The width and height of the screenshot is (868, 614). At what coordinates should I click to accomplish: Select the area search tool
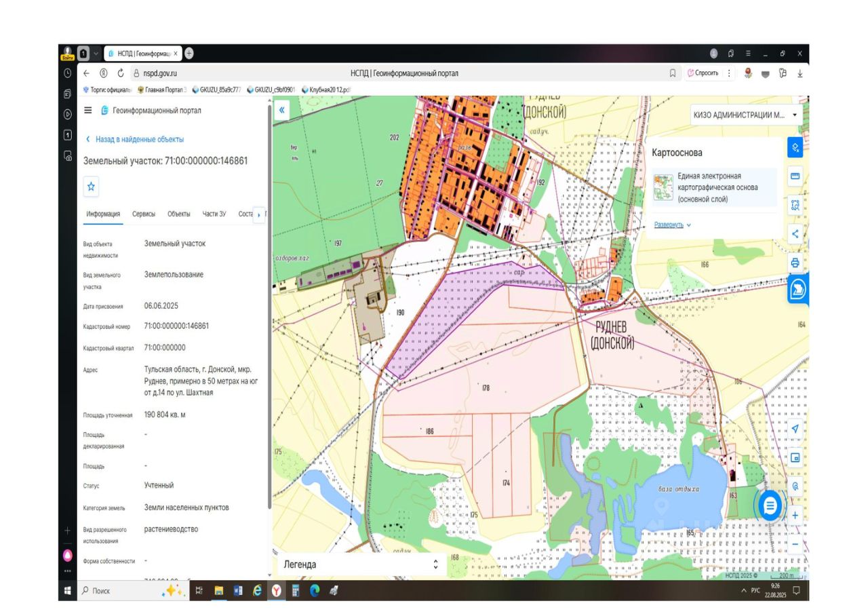[795, 205]
